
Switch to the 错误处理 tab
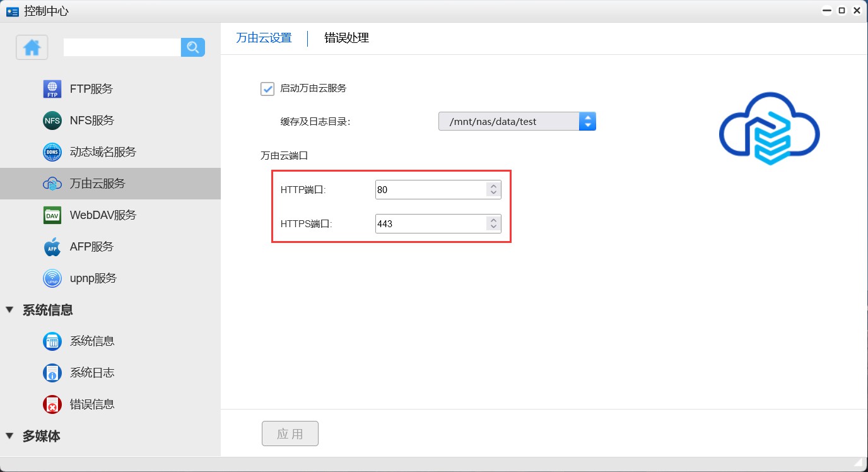[346, 38]
